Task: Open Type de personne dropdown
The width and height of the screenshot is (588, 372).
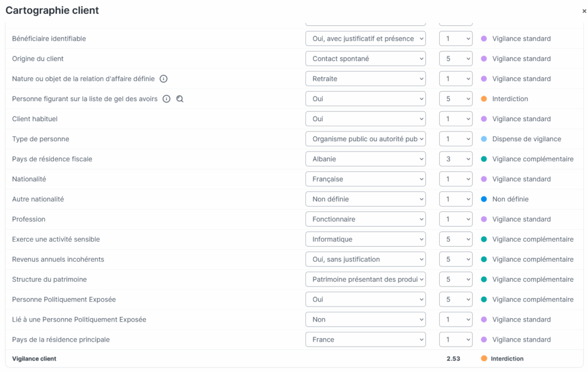Action: click(x=365, y=139)
